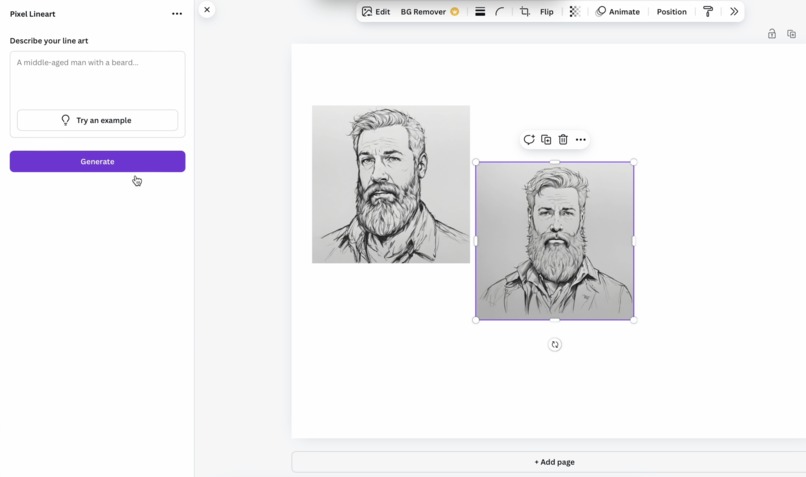Select the left bearded man sketch image
The image size is (806, 477).
point(391,184)
